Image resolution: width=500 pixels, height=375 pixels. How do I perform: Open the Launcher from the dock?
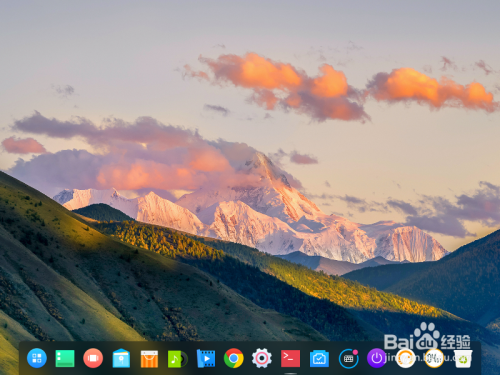point(37,358)
